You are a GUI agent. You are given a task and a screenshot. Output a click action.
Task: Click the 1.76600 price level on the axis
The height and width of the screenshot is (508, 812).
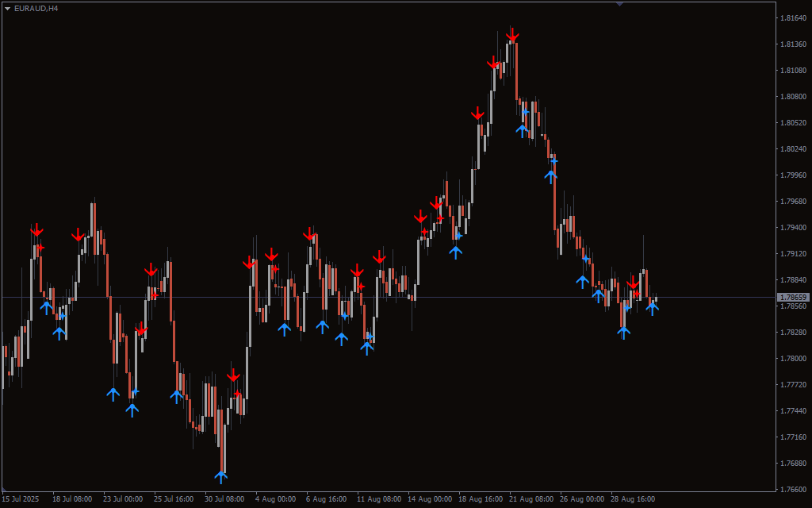tap(793, 489)
